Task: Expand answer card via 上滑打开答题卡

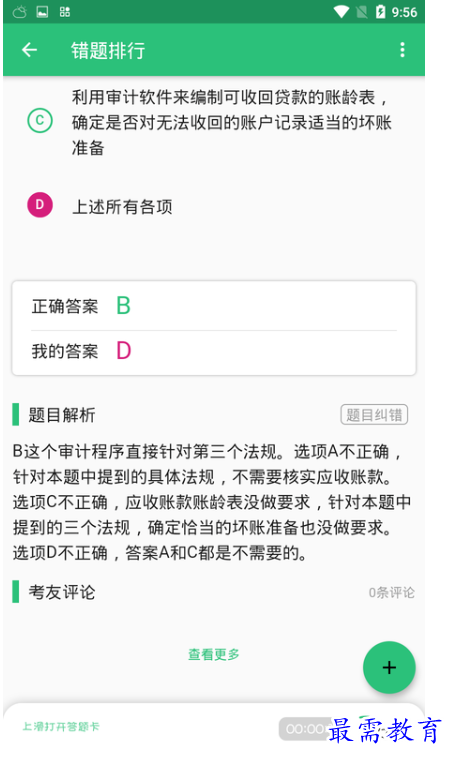Action: (x=61, y=727)
